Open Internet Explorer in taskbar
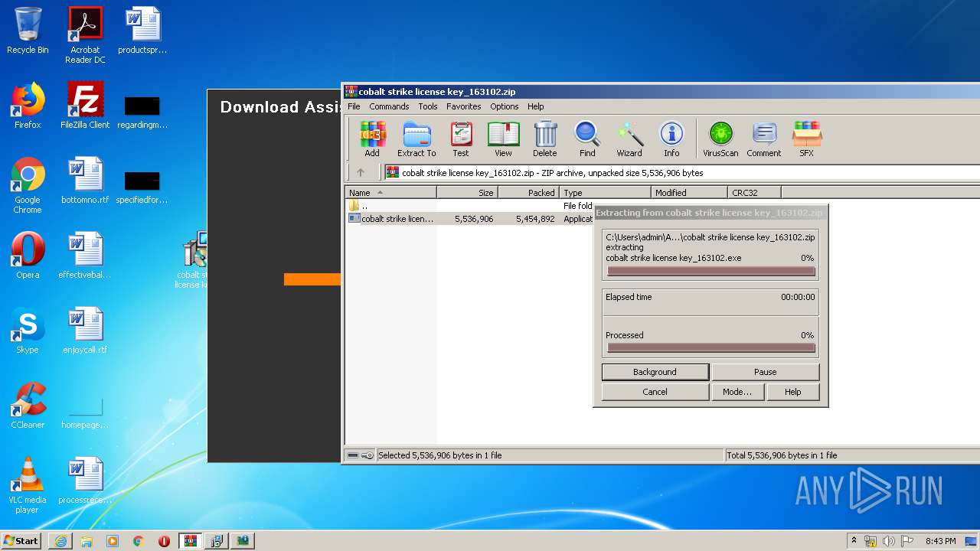The width and height of the screenshot is (980, 551). (60, 541)
